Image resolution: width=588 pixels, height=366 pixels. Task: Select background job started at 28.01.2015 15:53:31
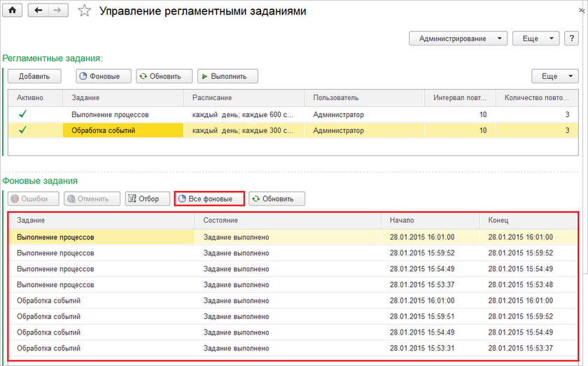pos(422,348)
